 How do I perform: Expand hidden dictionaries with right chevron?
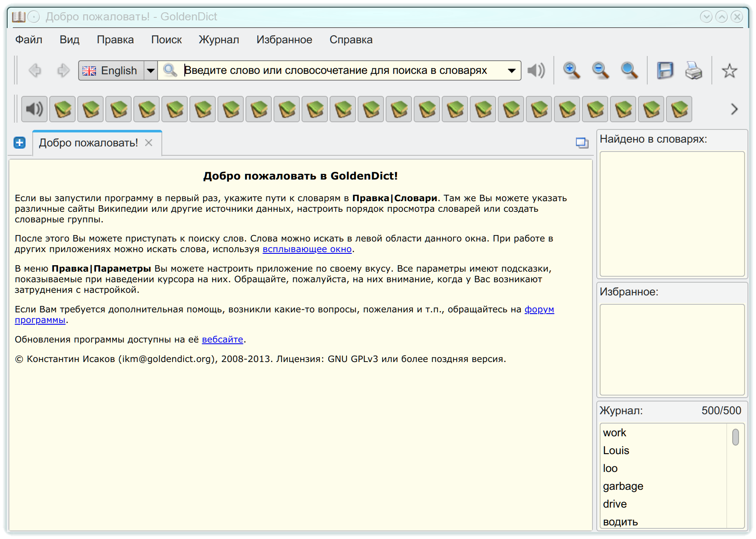pyautogui.click(x=733, y=109)
